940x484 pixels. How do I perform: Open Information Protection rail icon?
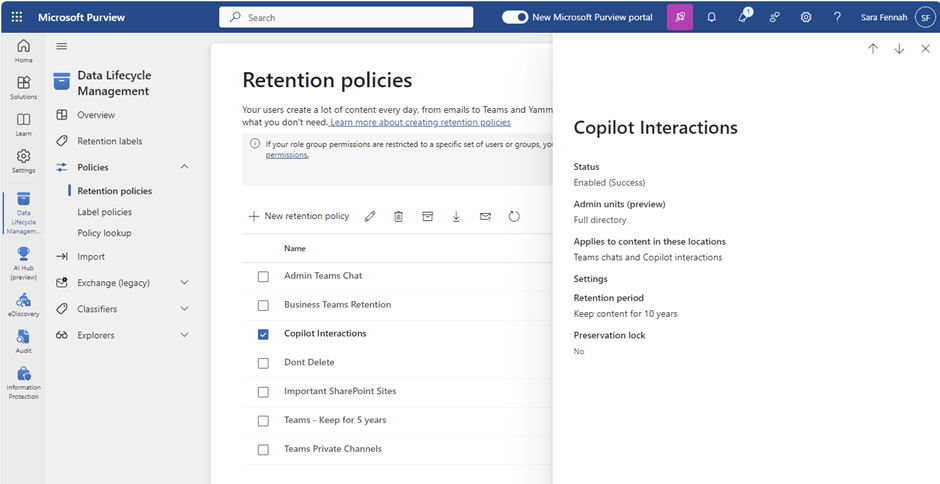23,383
